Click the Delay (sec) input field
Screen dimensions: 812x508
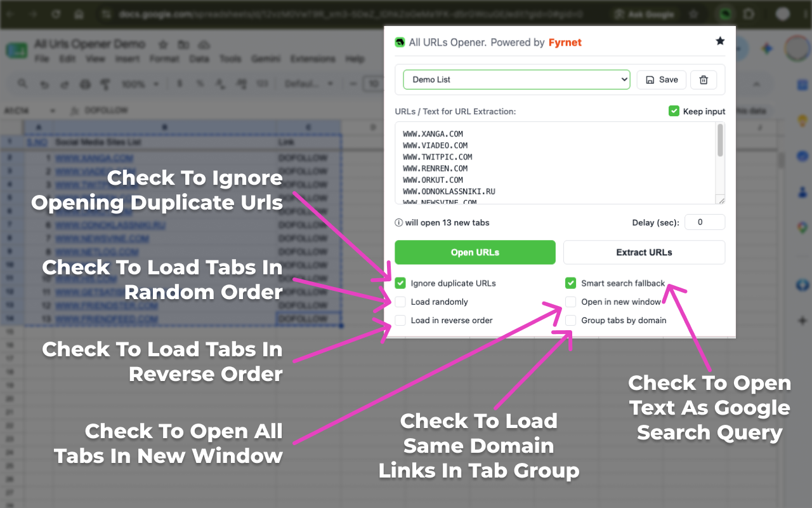pyautogui.click(x=705, y=222)
